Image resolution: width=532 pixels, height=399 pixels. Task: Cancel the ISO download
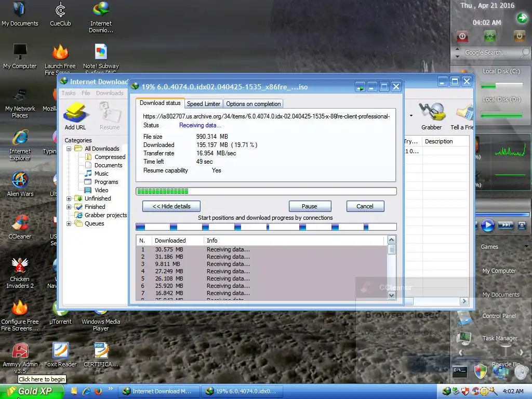tap(365, 206)
